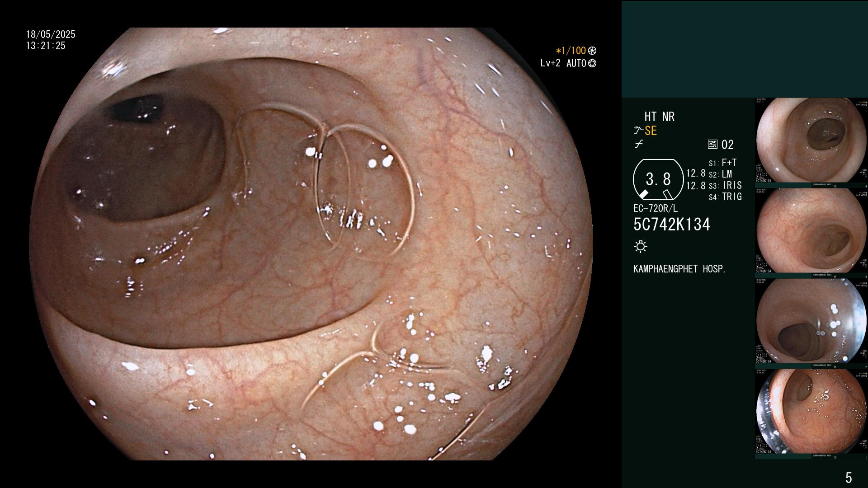Screen dimensions: 868x488
Task: Click the date text 18/05/2025
Action: pyautogui.click(x=51, y=34)
